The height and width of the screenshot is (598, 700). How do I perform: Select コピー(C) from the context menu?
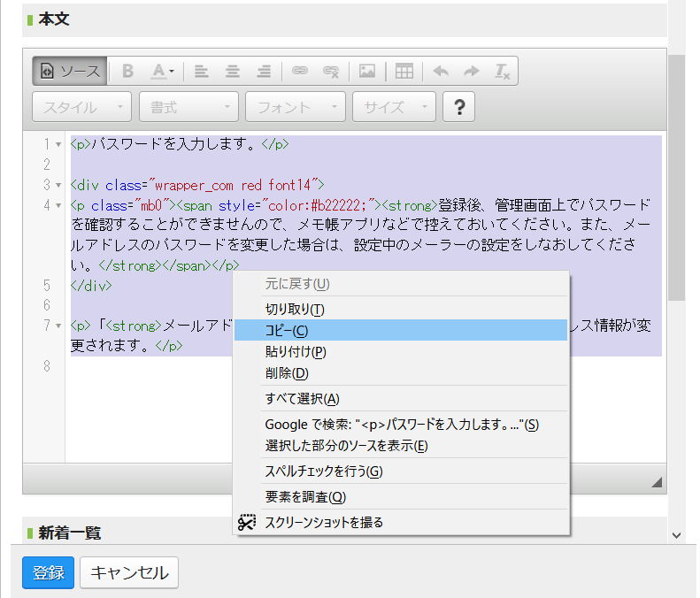point(401,330)
